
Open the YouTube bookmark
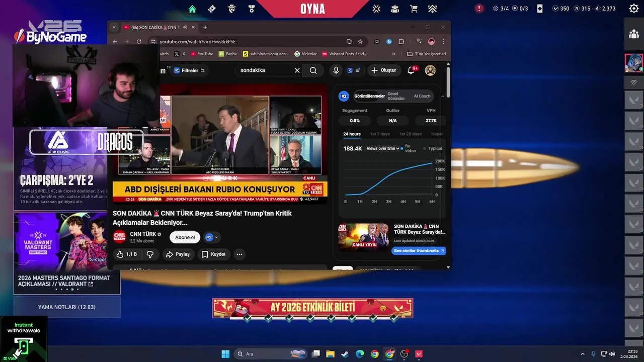point(202,54)
